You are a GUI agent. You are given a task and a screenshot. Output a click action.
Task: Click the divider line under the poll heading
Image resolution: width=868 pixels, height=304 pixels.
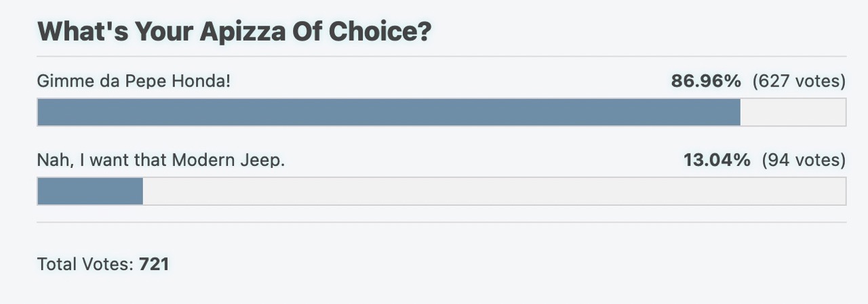(441, 56)
